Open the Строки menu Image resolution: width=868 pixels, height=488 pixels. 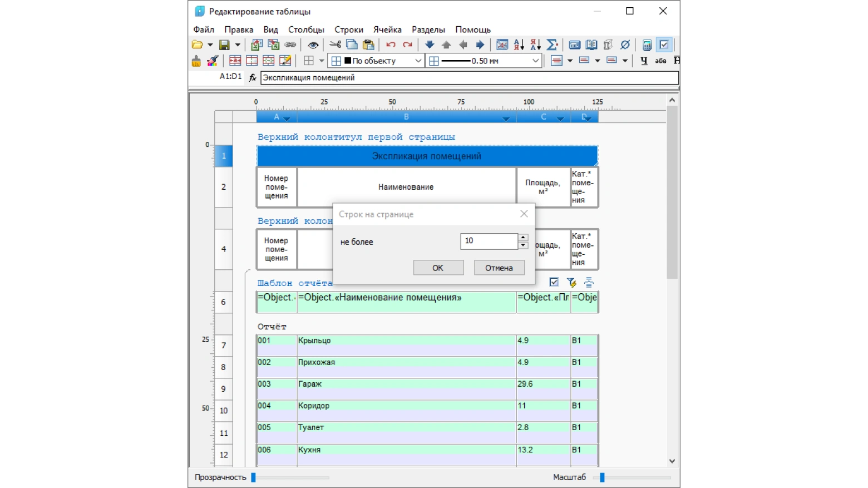point(349,29)
